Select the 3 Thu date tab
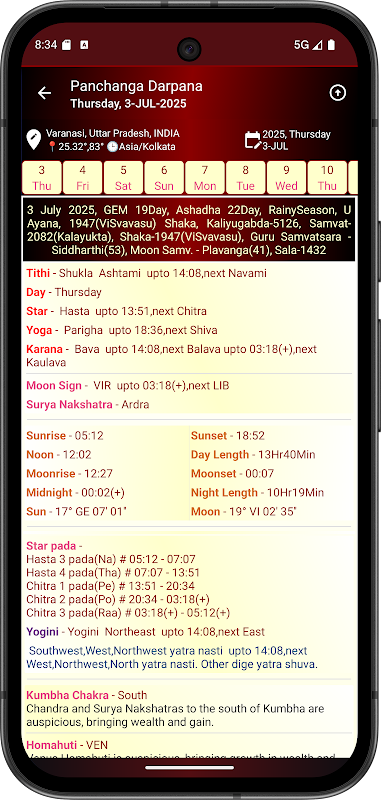Viewport: 381px width, 800px height. (x=42, y=178)
